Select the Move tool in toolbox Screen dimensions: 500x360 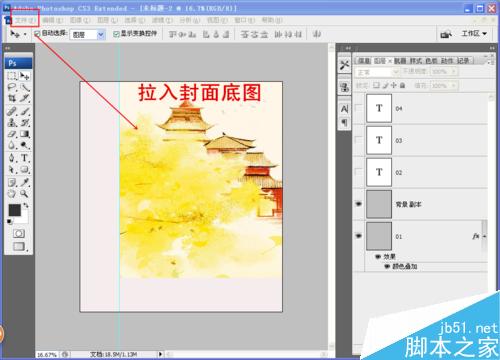(24, 76)
